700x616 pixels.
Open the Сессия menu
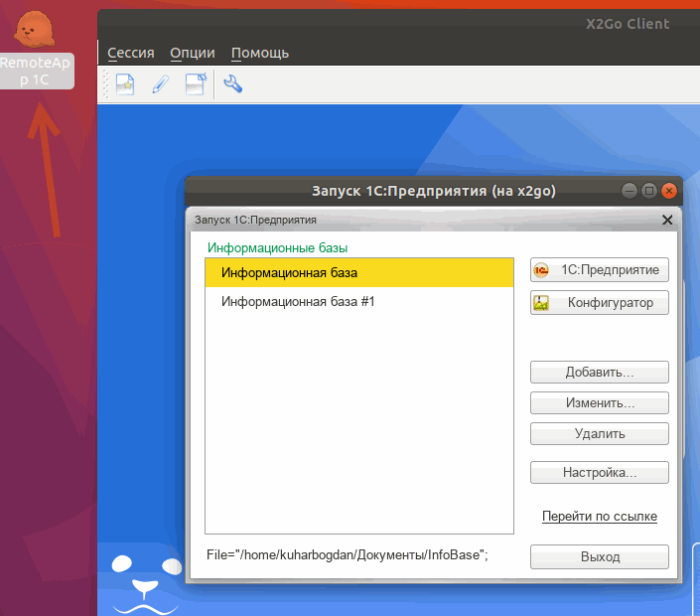pyautogui.click(x=130, y=53)
